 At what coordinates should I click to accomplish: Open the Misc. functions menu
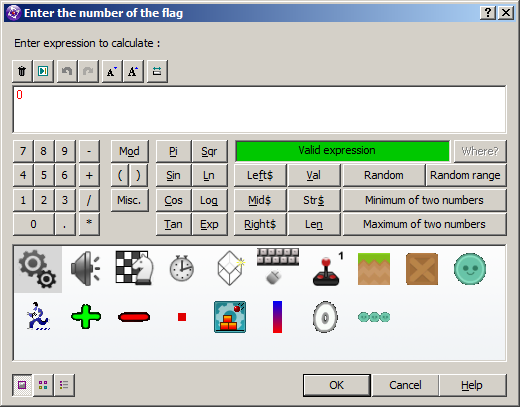click(129, 200)
